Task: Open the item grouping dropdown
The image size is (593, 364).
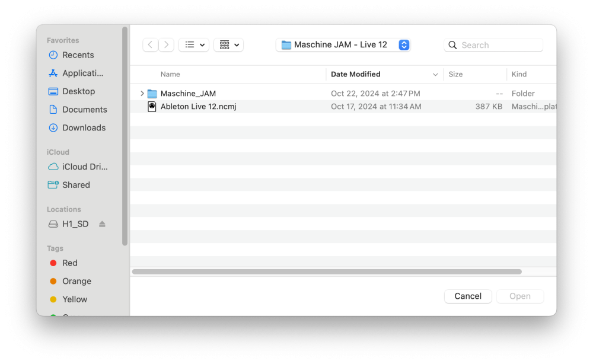Action: (229, 45)
